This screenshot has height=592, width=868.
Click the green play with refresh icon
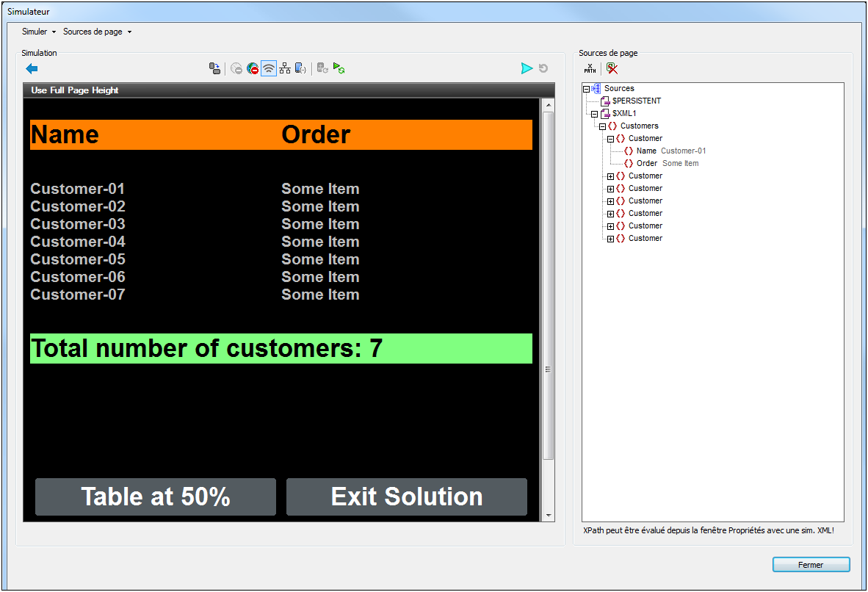tap(339, 68)
